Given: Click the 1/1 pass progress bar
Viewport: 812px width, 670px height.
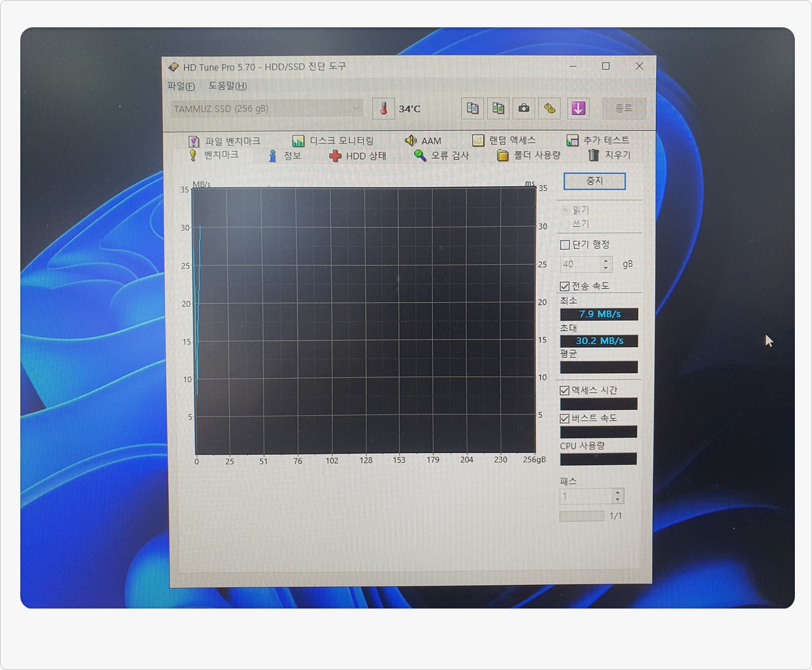Looking at the screenshot, I should (582, 516).
